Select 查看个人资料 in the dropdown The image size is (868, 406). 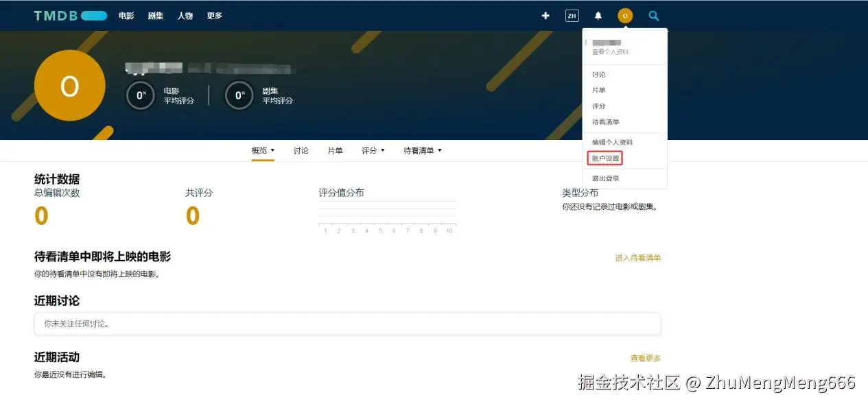(x=610, y=52)
